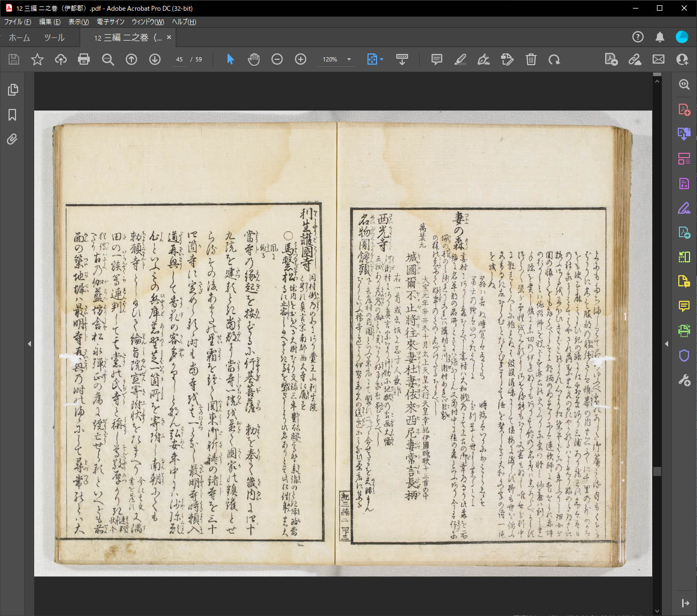
Task: Zoom in with the plus button
Action: [301, 59]
